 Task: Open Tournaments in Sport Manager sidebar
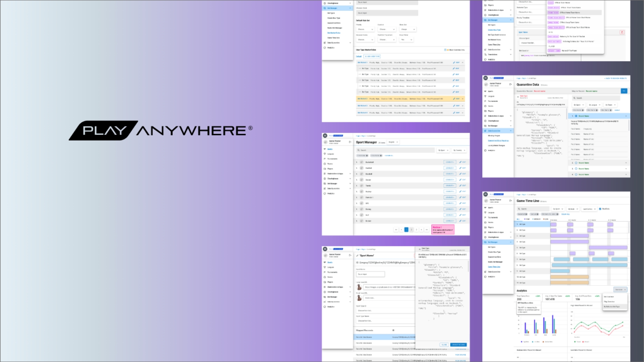332,159
